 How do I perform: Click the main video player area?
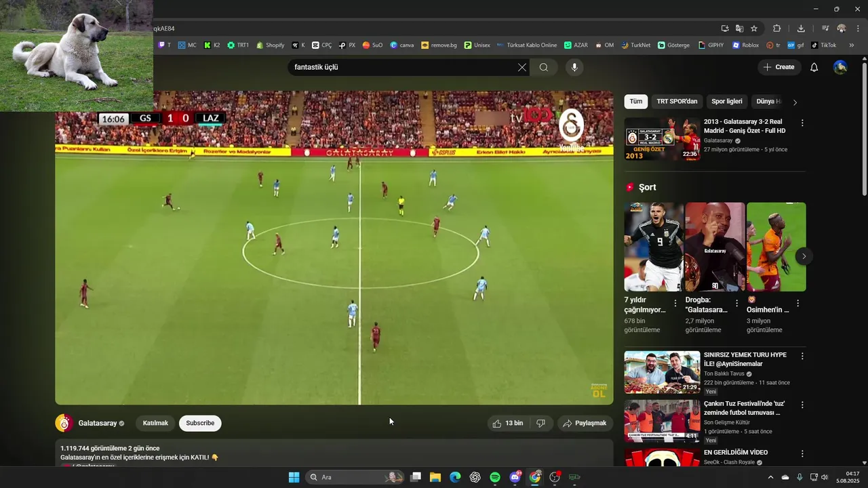(x=334, y=248)
